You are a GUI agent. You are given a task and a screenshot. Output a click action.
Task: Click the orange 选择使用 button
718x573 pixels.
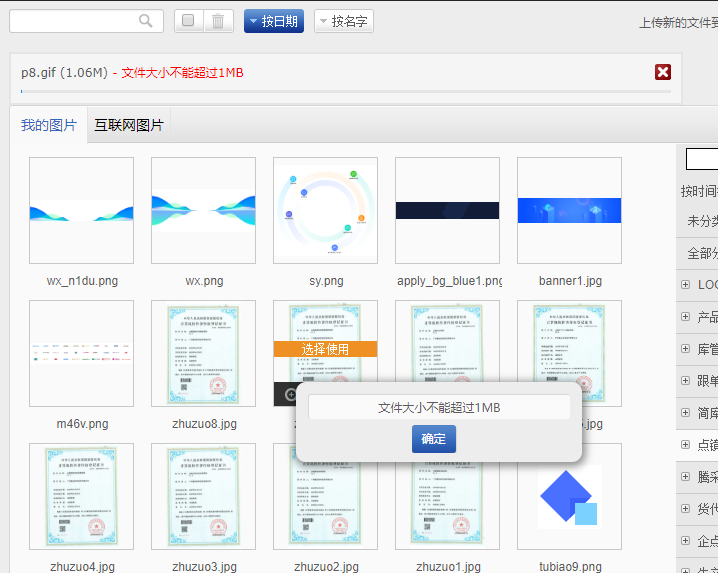[x=325, y=349]
